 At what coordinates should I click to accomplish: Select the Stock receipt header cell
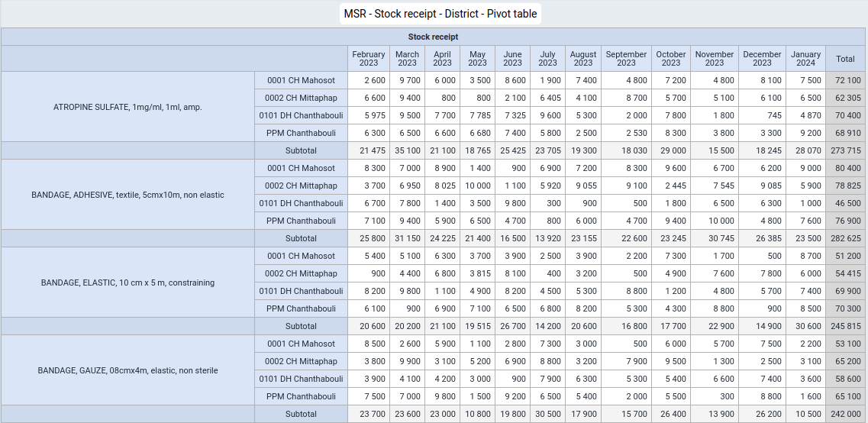tap(434, 37)
